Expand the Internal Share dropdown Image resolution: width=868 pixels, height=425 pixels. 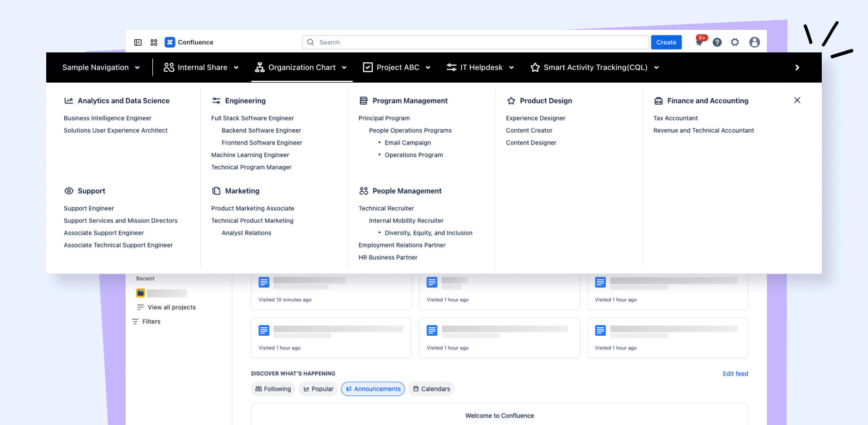click(x=201, y=68)
